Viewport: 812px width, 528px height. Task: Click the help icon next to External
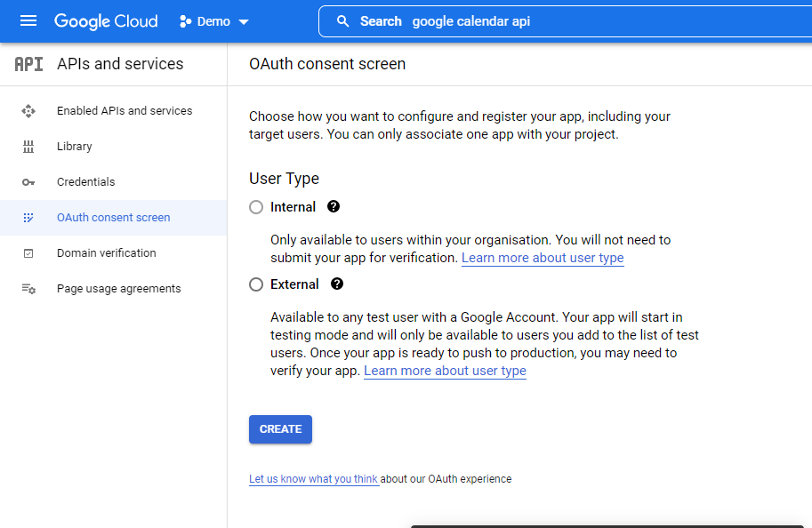pyautogui.click(x=336, y=284)
